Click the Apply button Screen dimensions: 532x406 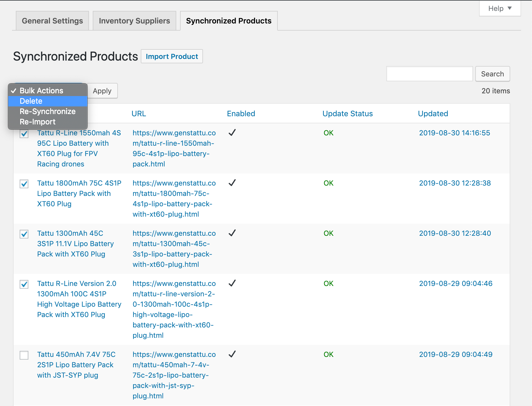pyautogui.click(x=102, y=91)
